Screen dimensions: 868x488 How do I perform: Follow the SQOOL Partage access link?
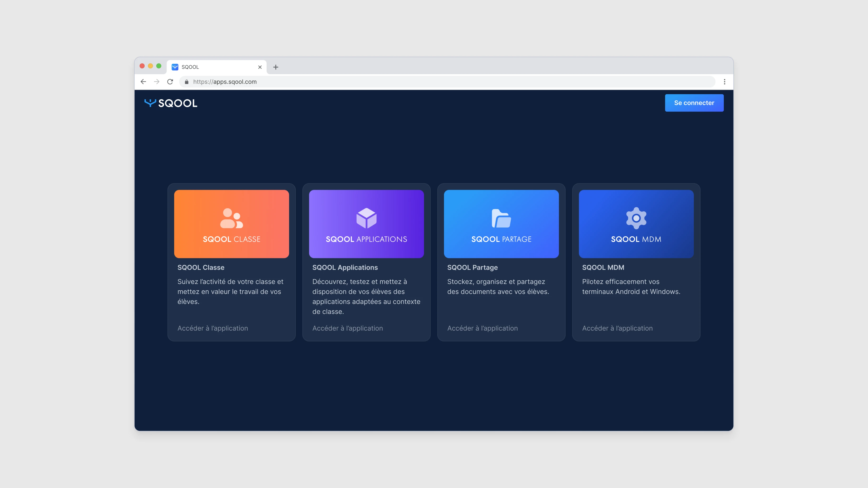click(483, 328)
